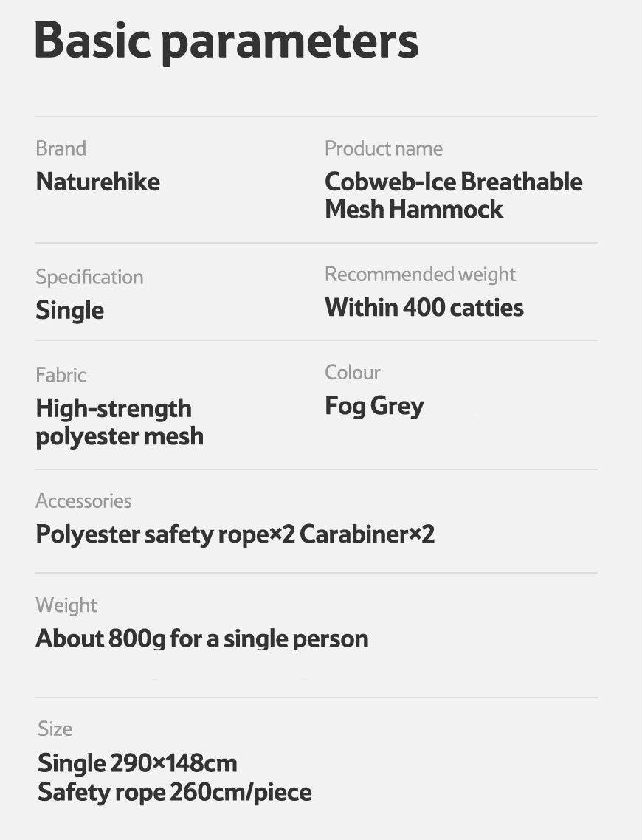Screen dimensions: 642x840
Task: Click 'Single 290×148cm' size text
Action: tap(137, 763)
